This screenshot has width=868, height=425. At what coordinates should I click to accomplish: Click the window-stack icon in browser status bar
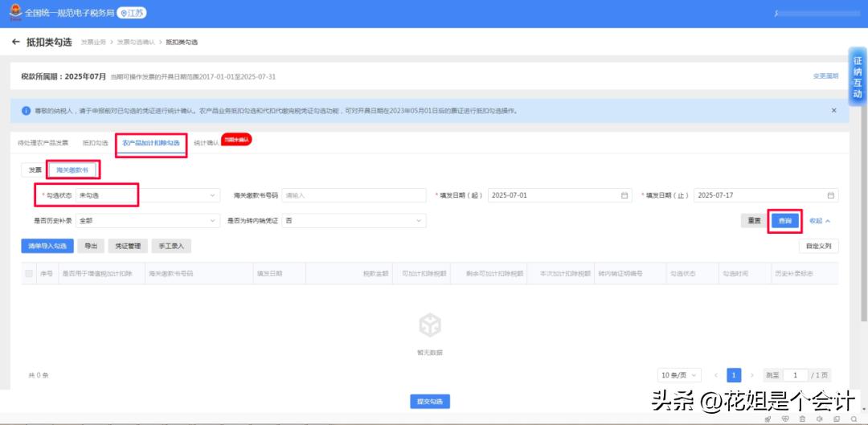[x=837, y=419]
